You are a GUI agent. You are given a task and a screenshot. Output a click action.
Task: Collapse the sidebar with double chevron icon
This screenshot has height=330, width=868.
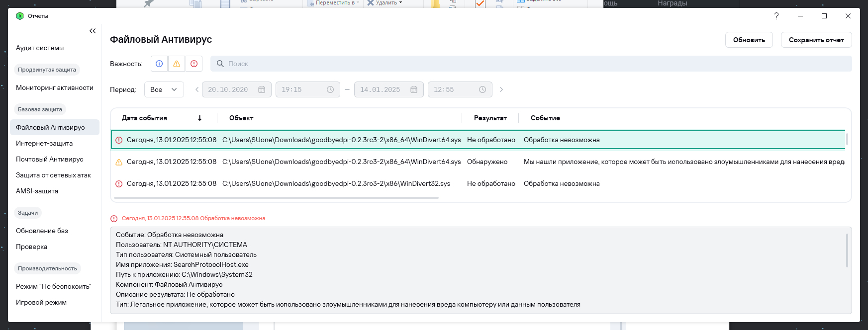click(x=93, y=31)
